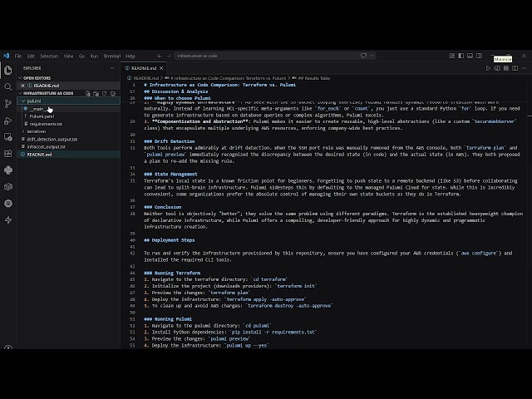
Task: Toggle the secondary side bar visibility
Action: click(479, 56)
